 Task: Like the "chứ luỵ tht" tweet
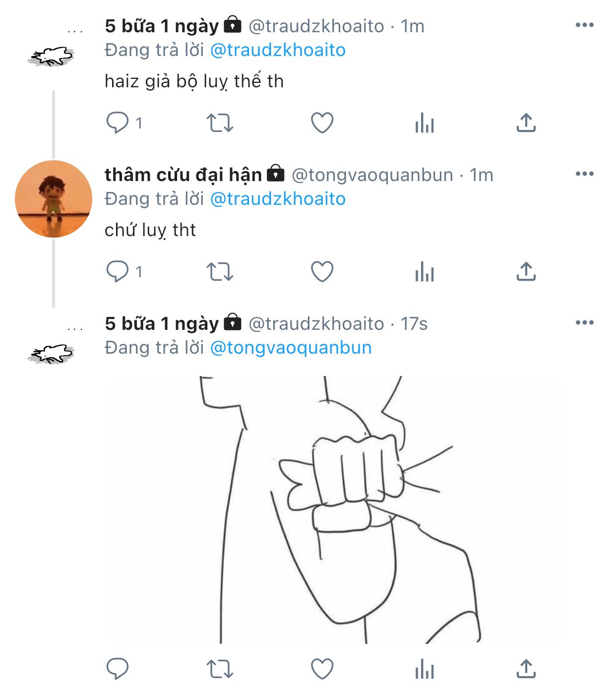tap(322, 271)
